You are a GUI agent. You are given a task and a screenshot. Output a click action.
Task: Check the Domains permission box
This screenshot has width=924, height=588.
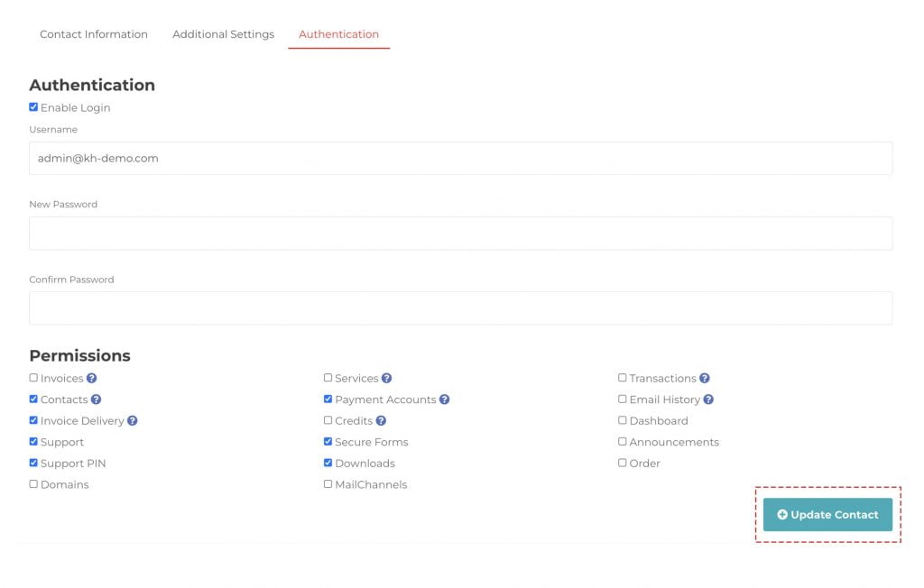[x=33, y=483]
